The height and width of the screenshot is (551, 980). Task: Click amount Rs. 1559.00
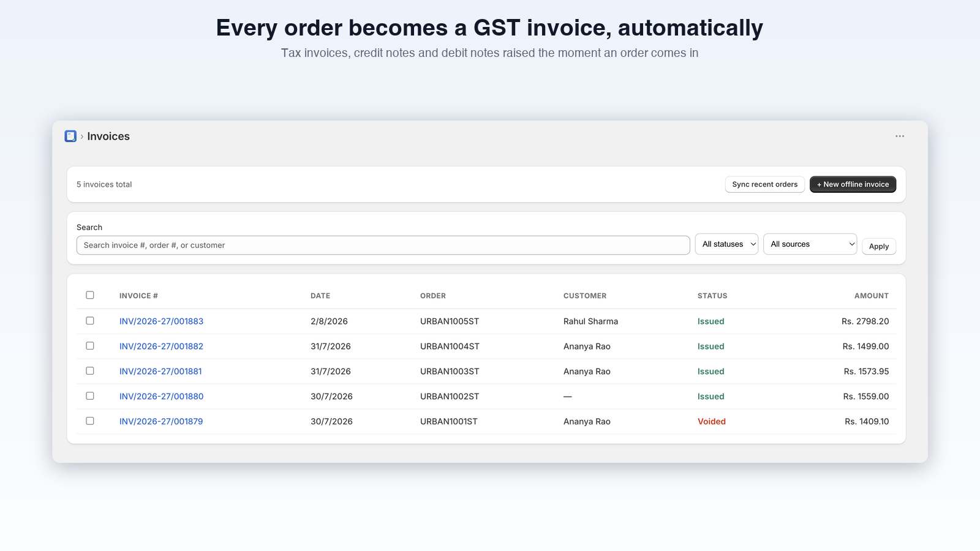tap(866, 397)
